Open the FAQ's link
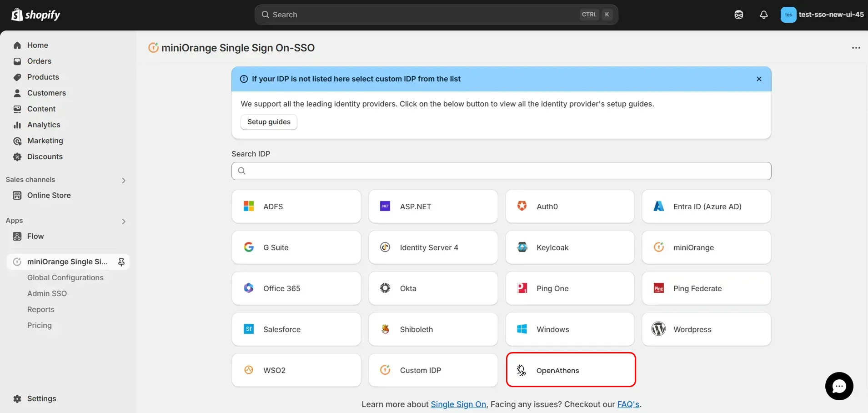This screenshot has height=413, width=868. 628,404
